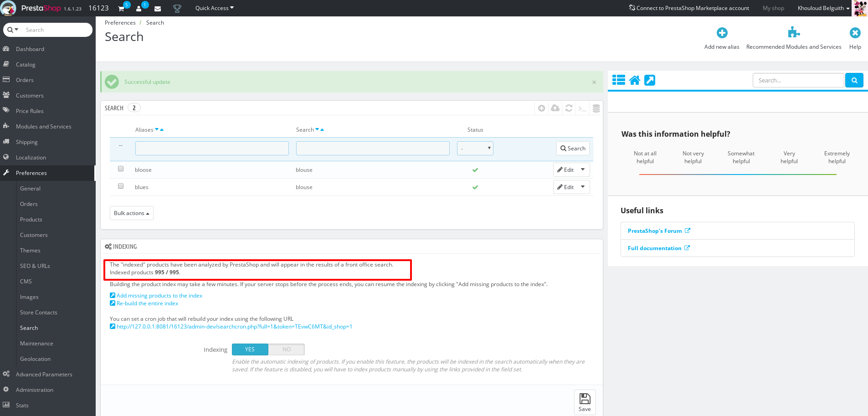Open the Khouloud Belguith account dropdown

(823, 8)
